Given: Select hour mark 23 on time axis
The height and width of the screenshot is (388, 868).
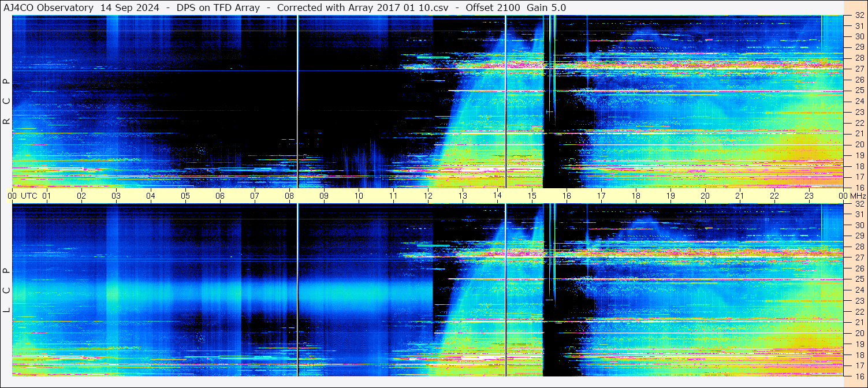Looking at the screenshot, I should pyautogui.click(x=809, y=196).
